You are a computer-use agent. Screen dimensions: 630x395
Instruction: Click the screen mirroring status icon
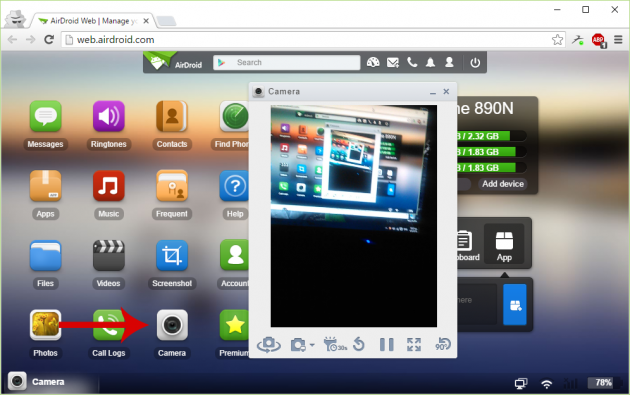(521, 384)
